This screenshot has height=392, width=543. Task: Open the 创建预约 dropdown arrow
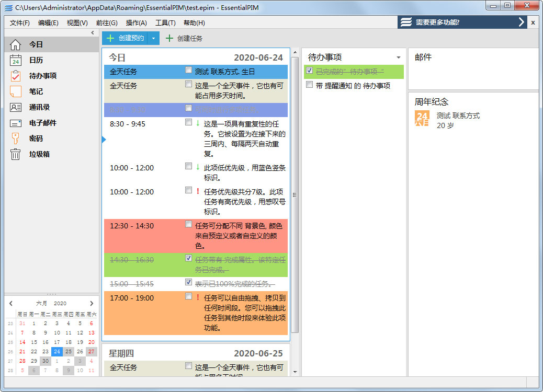coord(154,38)
